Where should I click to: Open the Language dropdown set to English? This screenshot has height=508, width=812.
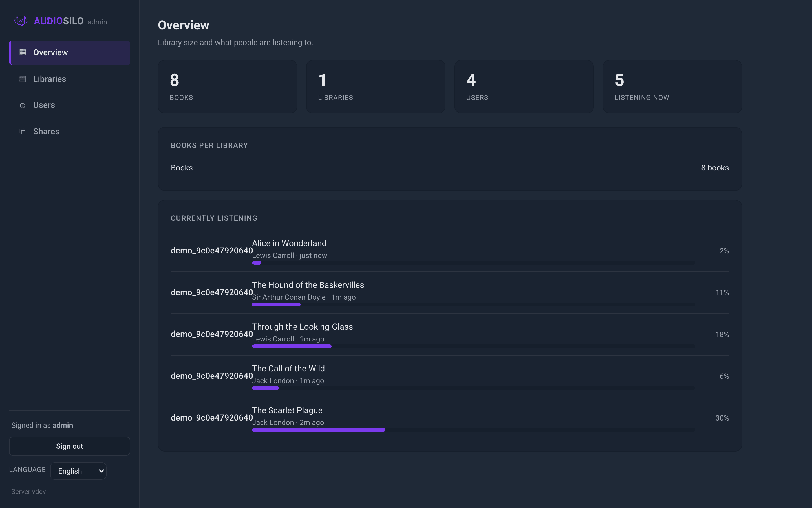[x=78, y=471]
